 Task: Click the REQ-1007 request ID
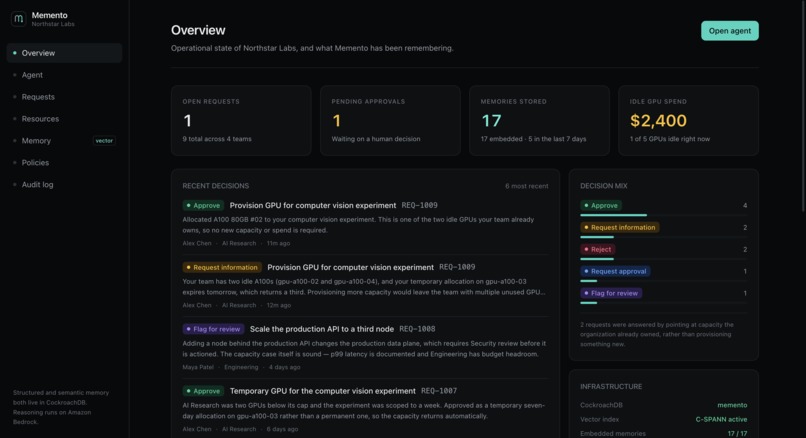click(439, 391)
